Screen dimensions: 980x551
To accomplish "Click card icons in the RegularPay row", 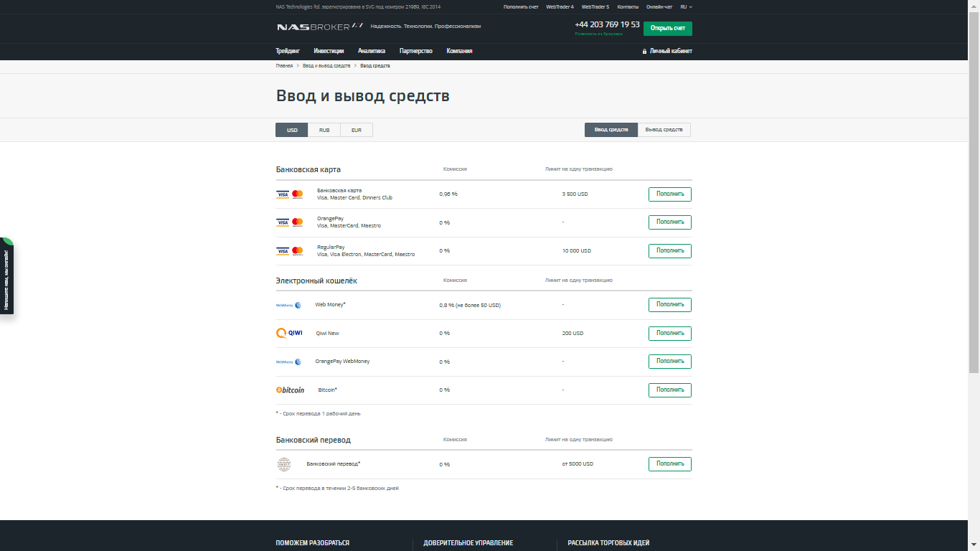I will (290, 251).
